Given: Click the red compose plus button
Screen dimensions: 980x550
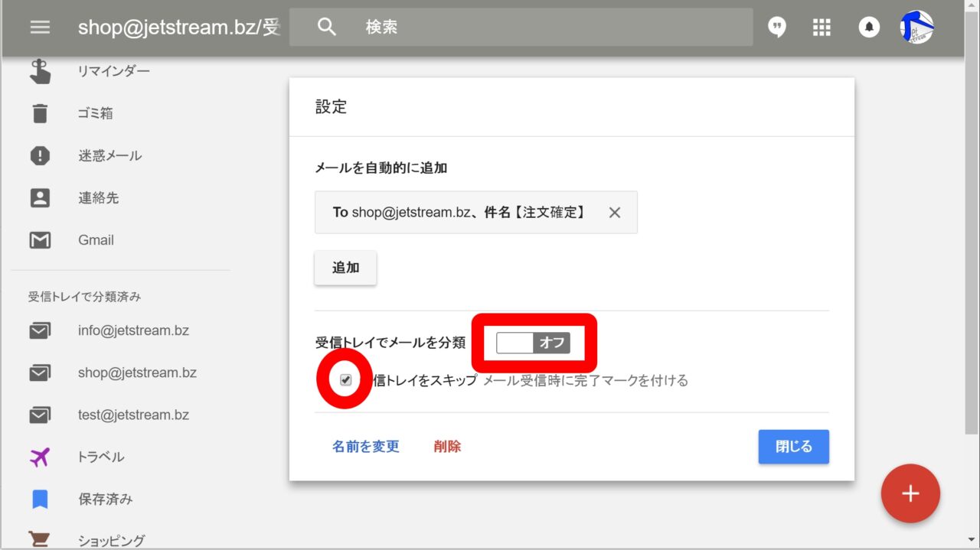Looking at the screenshot, I should click(910, 493).
